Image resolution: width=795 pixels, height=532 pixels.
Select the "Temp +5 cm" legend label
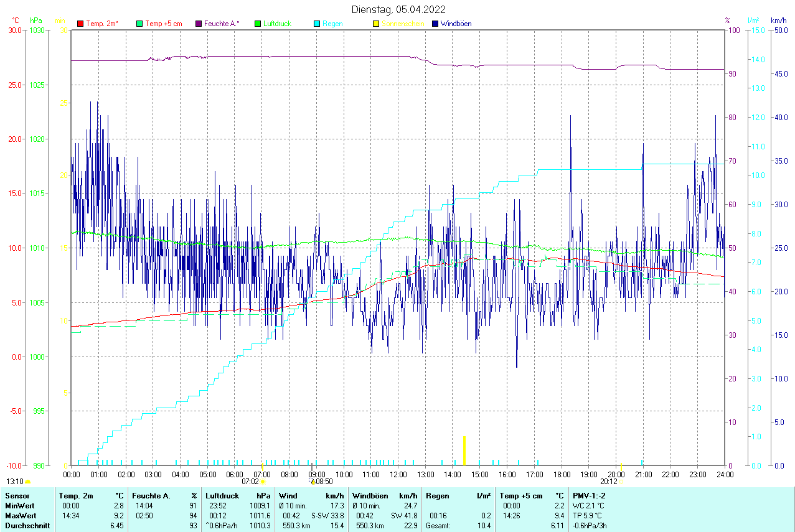point(163,24)
